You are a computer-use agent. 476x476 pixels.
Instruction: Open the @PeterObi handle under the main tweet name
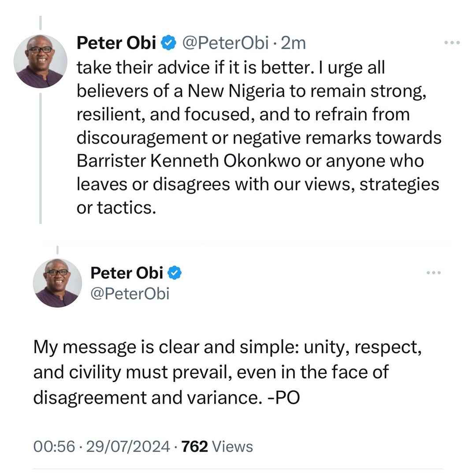coord(130,294)
